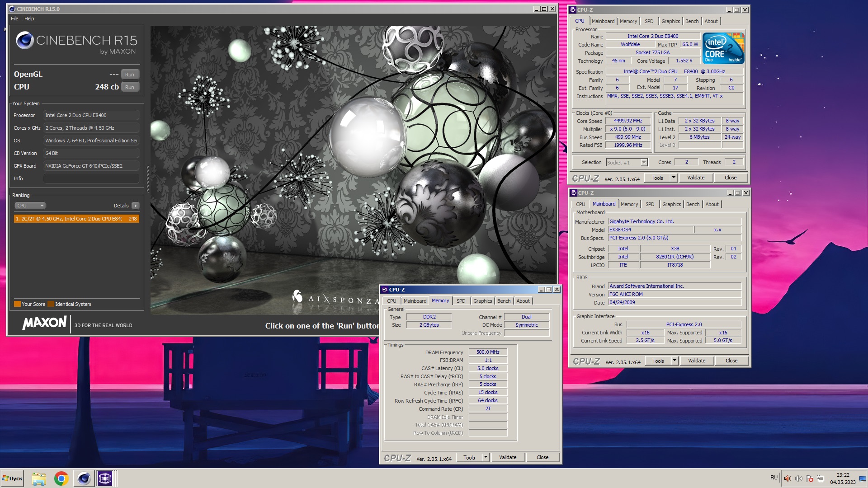Click Tools in Mainboard CPU-Z window
Image resolution: width=868 pixels, height=488 pixels.
click(x=658, y=361)
